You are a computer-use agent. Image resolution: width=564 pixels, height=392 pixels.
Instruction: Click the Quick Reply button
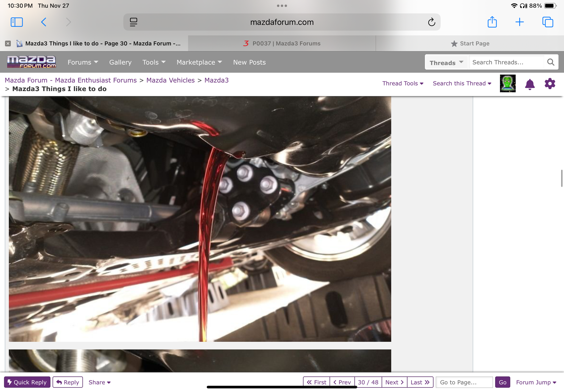tap(27, 382)
